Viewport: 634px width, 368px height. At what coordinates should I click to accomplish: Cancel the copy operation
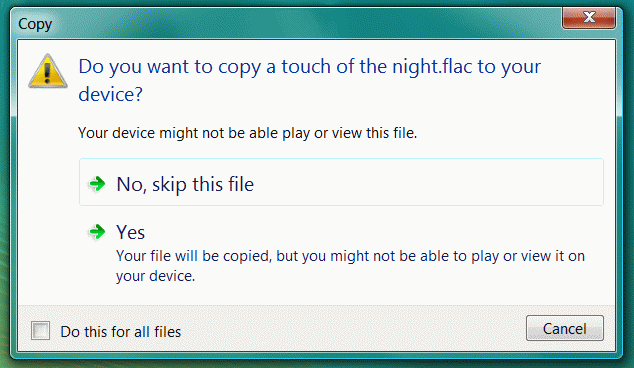[x=564, y=328]
